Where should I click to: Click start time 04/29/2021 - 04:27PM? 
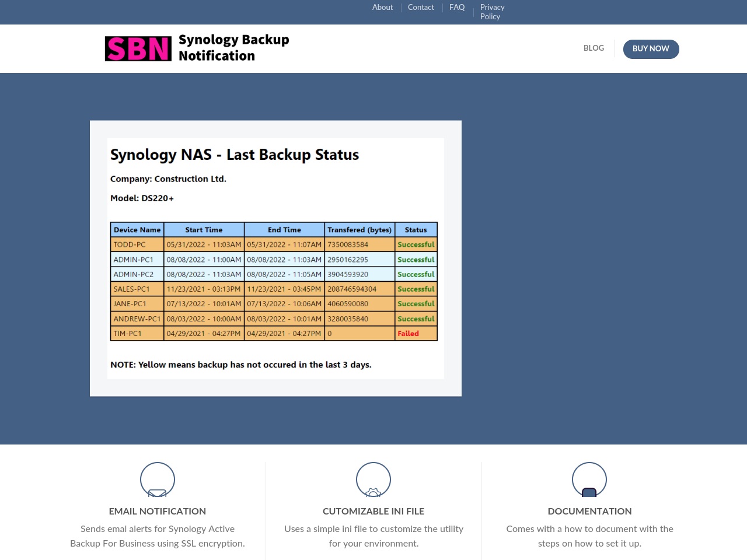coord(204,334)
